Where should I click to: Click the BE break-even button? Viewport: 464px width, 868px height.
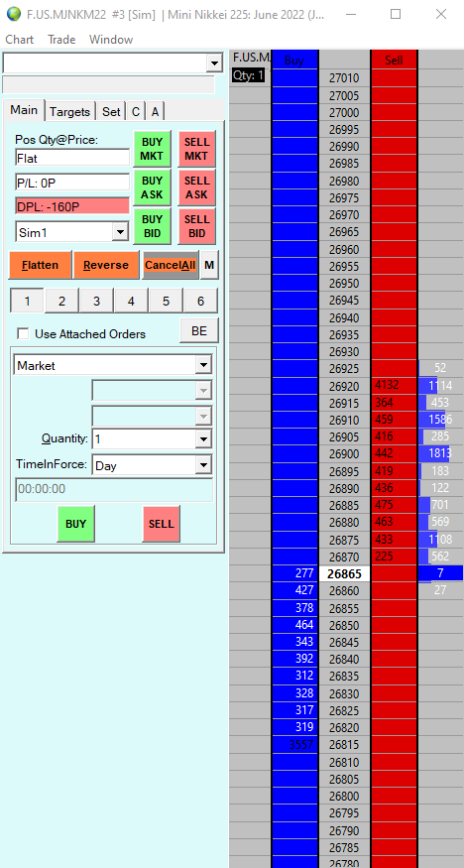pos(199,331)
